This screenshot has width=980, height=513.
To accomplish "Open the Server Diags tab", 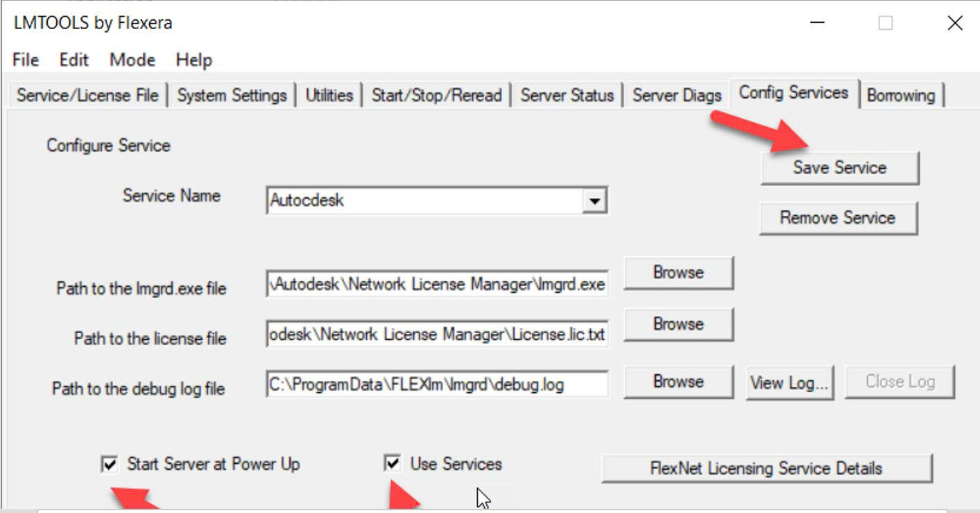I will [x=677, y=95].
